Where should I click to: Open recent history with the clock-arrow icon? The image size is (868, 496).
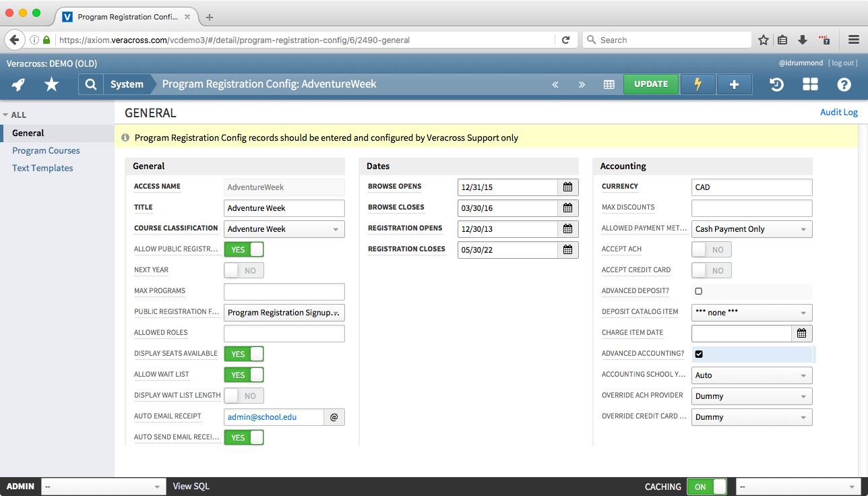[776, 84]
